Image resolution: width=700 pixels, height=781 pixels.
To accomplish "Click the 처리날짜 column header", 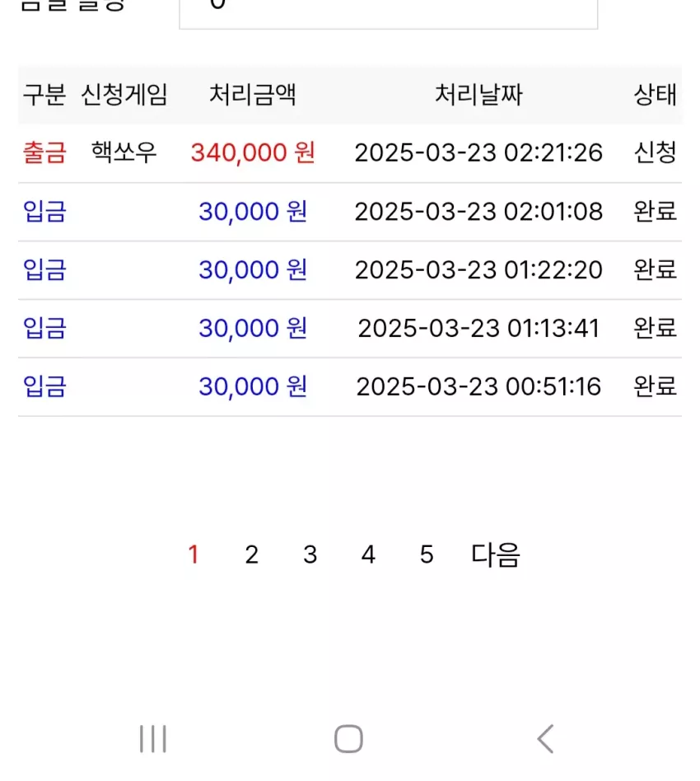I will click(x=478, y=95).
